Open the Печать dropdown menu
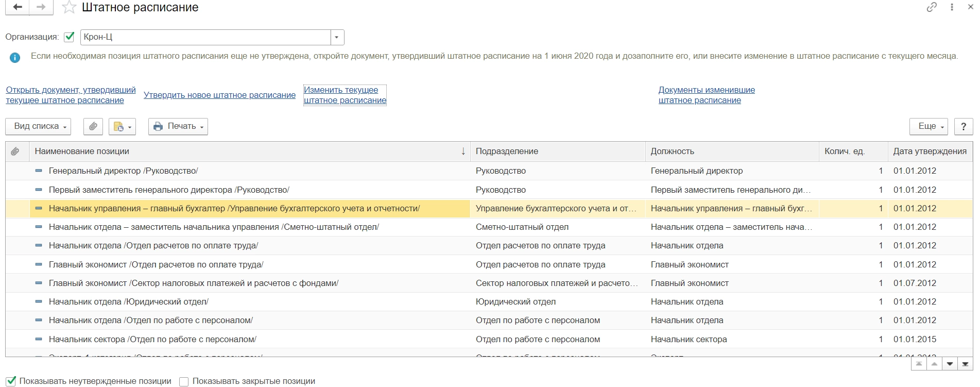 (x=178, y=126)
